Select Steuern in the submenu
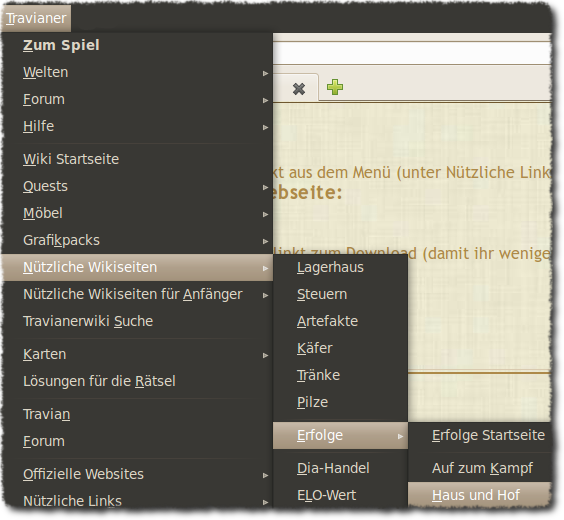Image resolution: width=564 pixels, height=520 pixels. coord(340,295)
